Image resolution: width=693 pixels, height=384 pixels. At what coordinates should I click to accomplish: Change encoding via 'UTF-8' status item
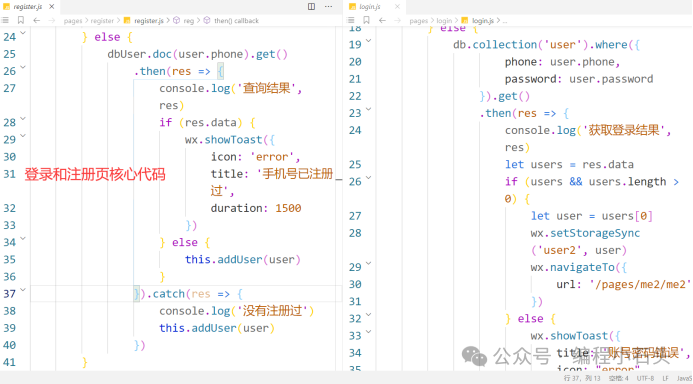click(645, 378)
